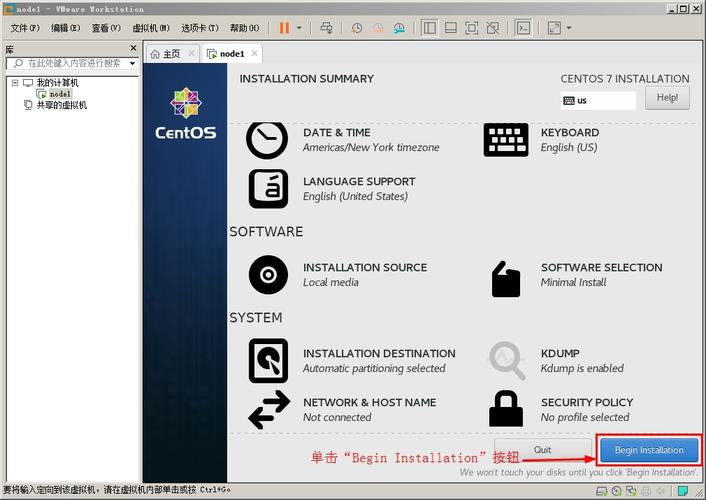706x500 pixels.
Task: Close the 库 library panel
Action: tap(133, 48)
